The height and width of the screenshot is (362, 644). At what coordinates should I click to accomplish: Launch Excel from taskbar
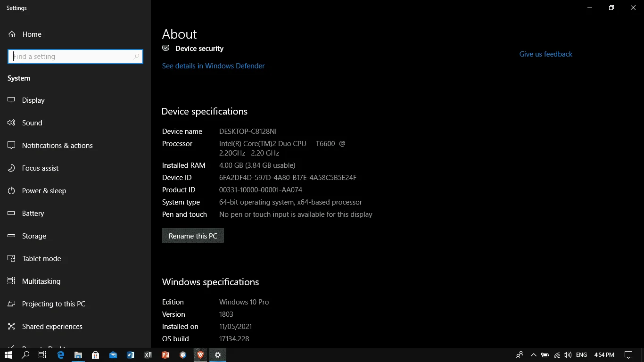[148, 355]
